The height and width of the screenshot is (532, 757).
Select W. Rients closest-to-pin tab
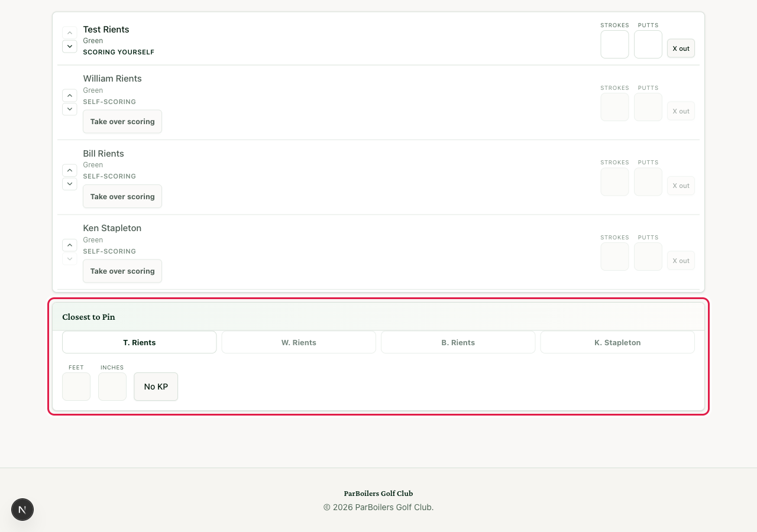click(x=299, y=342)
